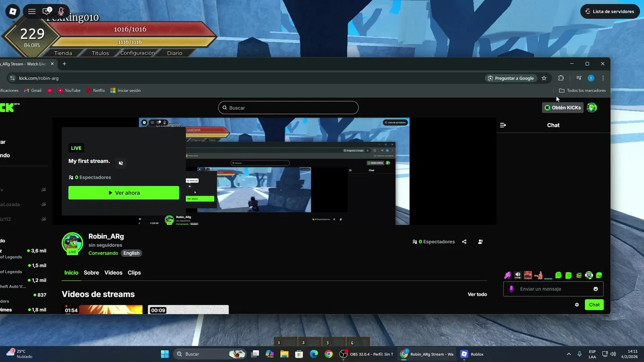Click the English language tag
Image resolution: width=644 pixels, height=362 pixels.
tap(131, 253)
